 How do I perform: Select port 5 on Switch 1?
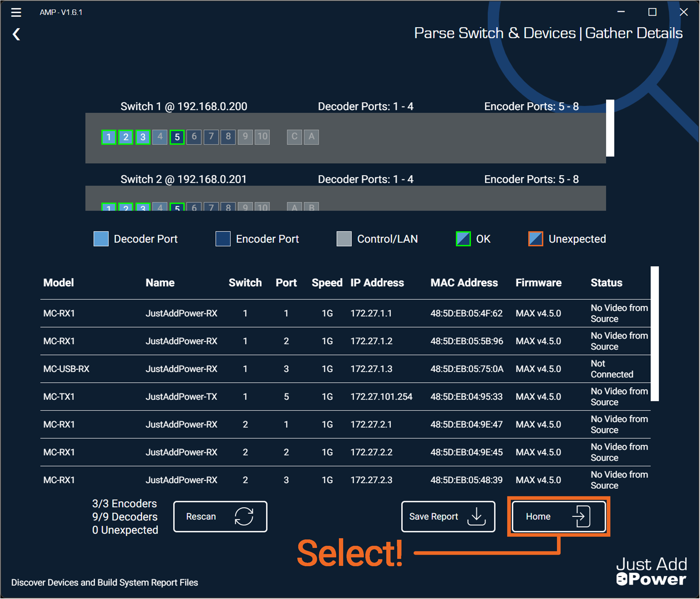[x=177, y=137]
